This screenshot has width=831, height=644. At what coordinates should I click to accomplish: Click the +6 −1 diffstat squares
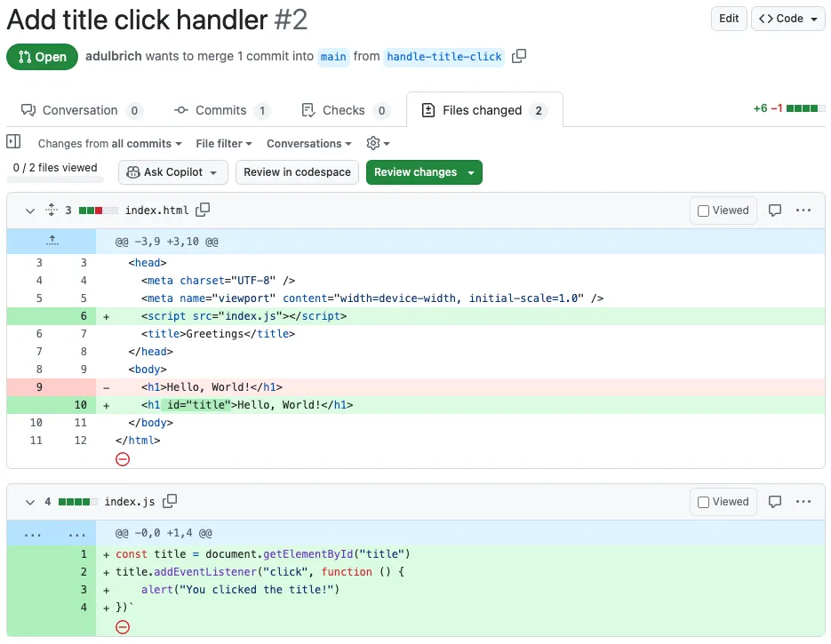[805, 108]
